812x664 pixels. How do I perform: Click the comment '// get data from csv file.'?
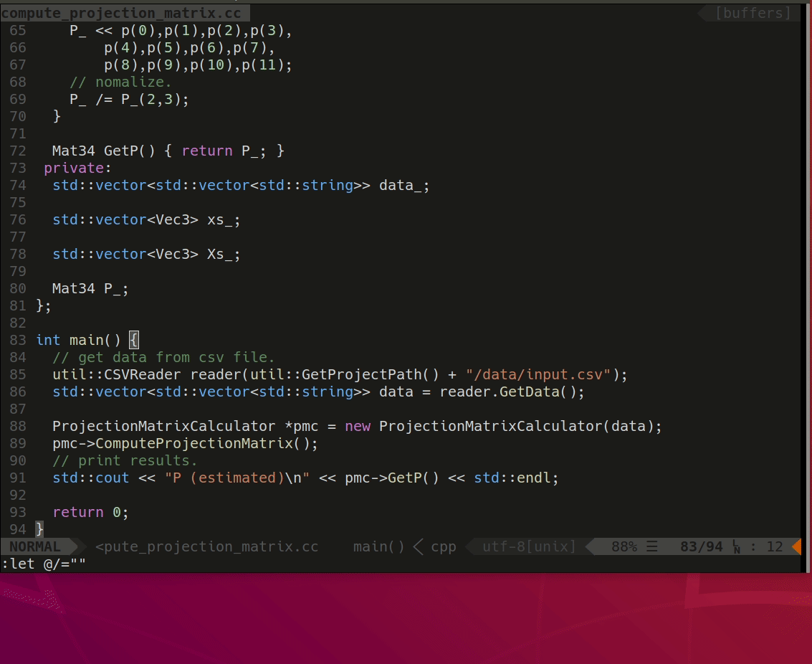(163, 357)
